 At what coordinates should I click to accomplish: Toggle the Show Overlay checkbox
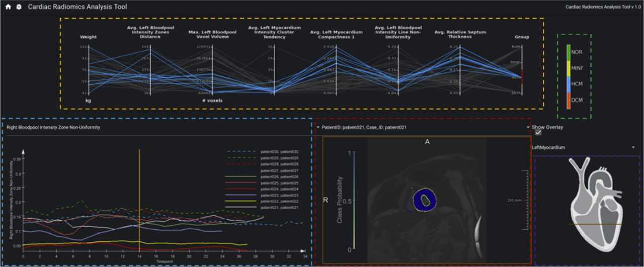pos(538,134)
